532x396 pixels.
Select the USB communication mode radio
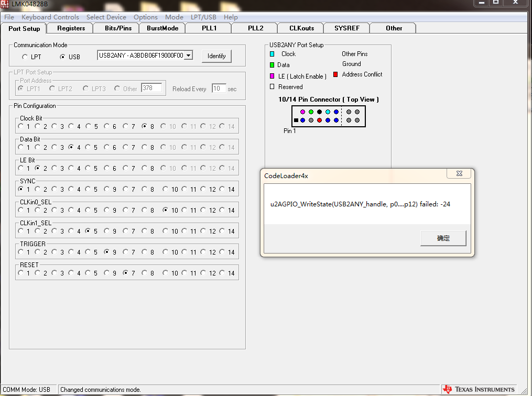62,57
